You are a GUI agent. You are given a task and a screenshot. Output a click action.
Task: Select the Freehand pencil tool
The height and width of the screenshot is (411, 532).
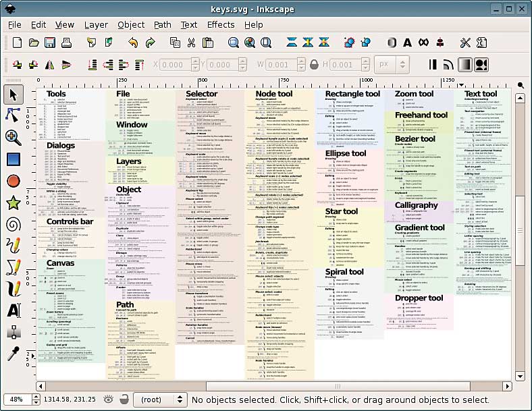[x=14, y=246]
